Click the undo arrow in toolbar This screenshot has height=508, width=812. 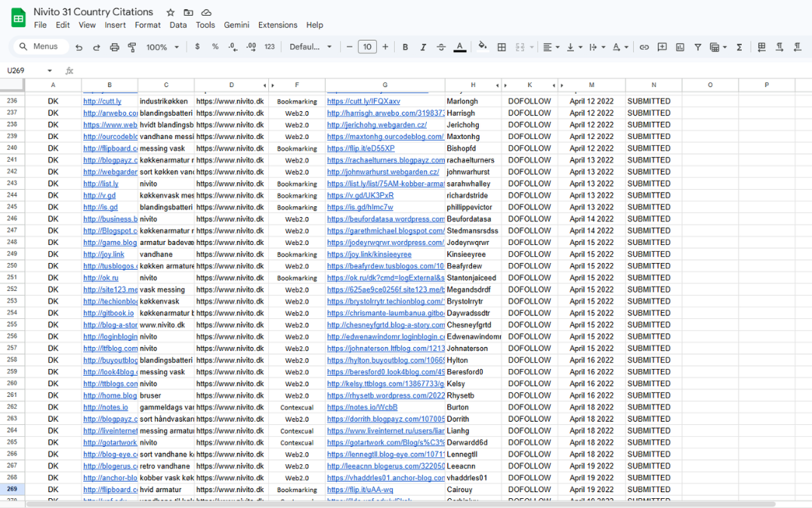[x=79, y=47]
